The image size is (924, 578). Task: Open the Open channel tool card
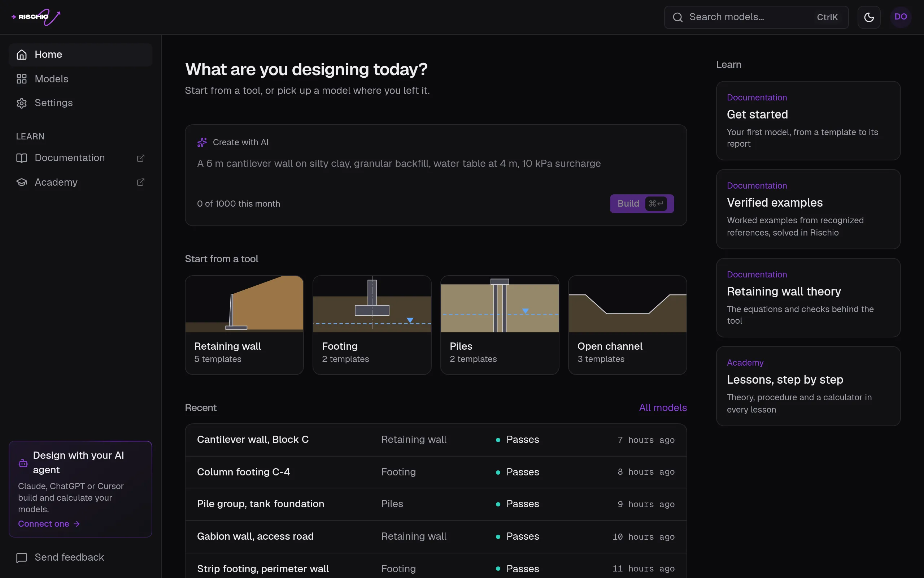click(x=627, y=325)
